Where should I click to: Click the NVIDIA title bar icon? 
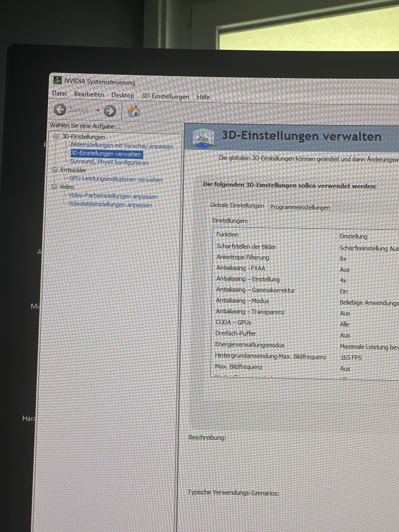58,80
